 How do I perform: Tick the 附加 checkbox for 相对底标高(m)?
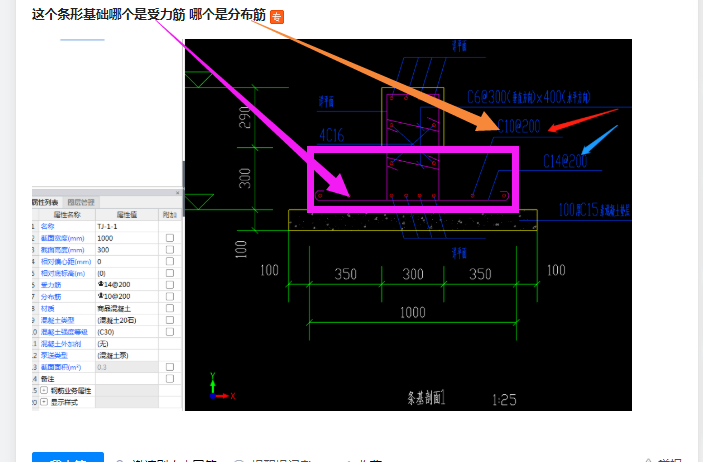(170, 273)
